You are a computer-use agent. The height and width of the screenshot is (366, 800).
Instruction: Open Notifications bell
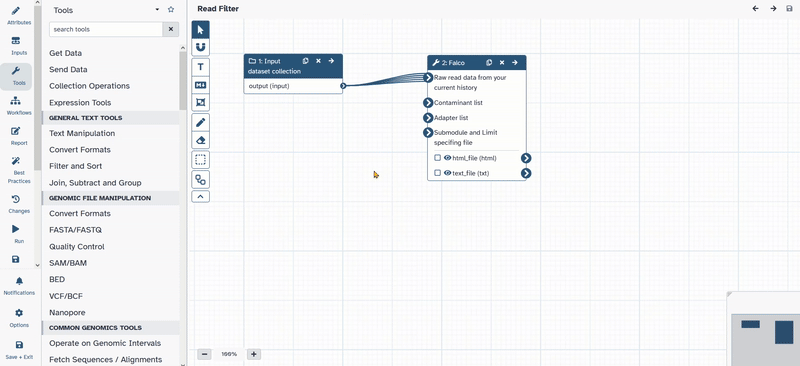[19, 286]
